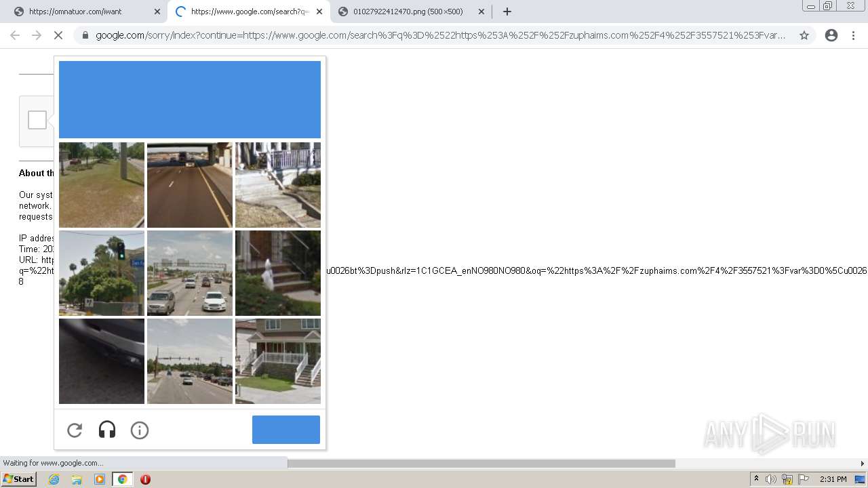868x488 pixels.
Task: Click the 2:31 PM clock
Action: [833, 479]
